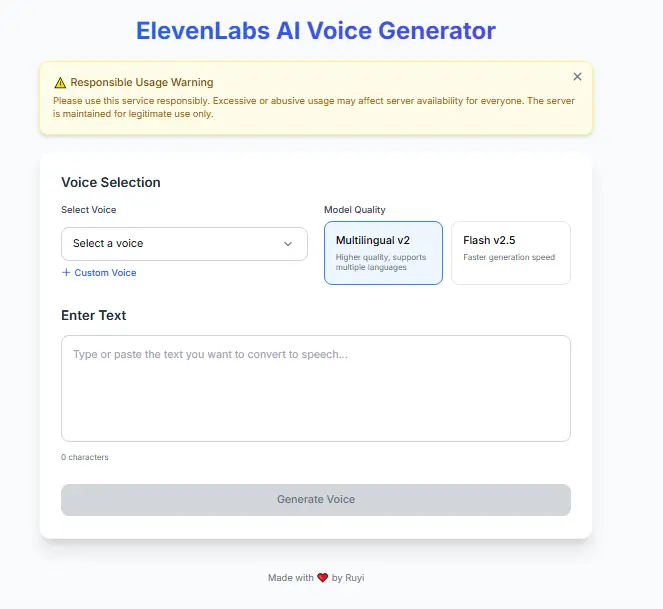
Task: Click the "0 characters" counter
Action: coord(85,457)
